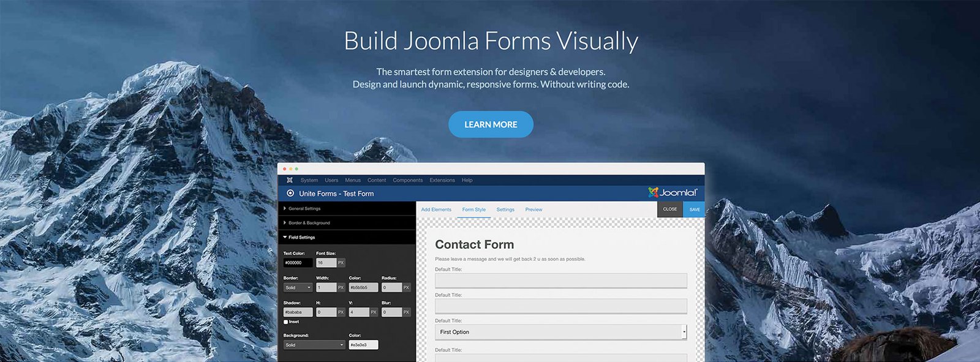Click the border Radius input
Screen dimensions: 980x362
point(391,287)
